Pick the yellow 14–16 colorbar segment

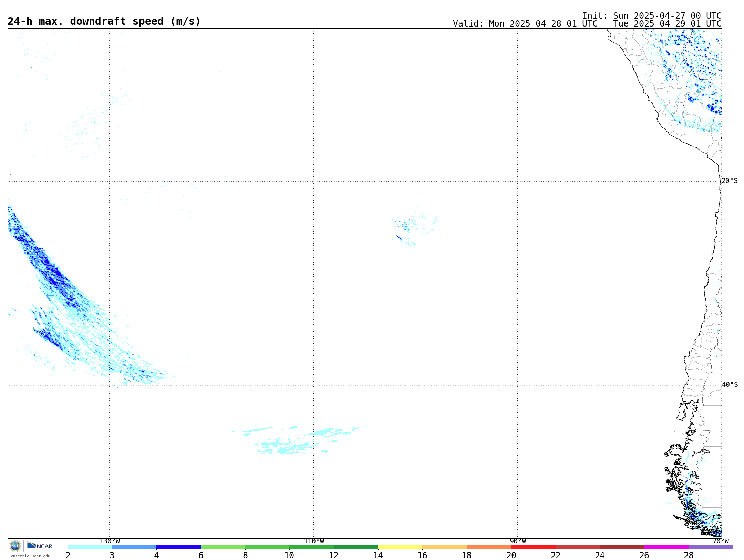pyautogui.click(x=400, y=547)
